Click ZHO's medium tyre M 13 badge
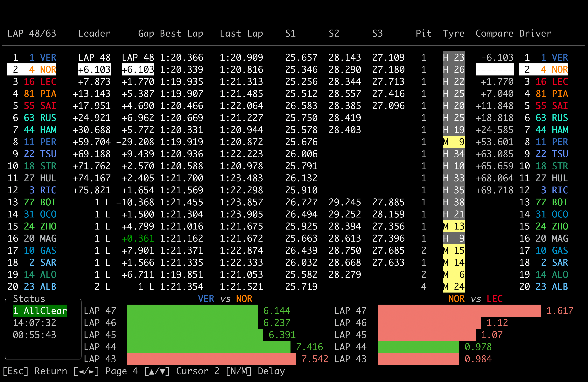 pos(453,226)
